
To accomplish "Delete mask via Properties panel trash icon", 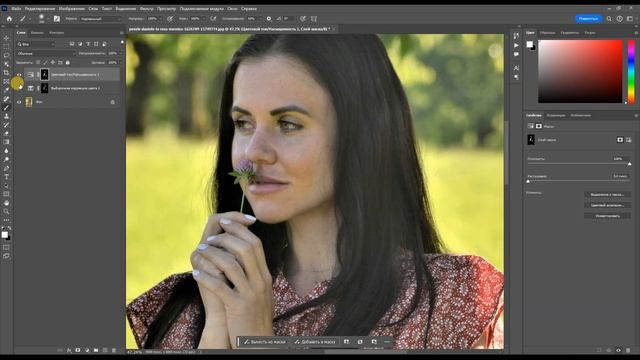I will 628,350.
